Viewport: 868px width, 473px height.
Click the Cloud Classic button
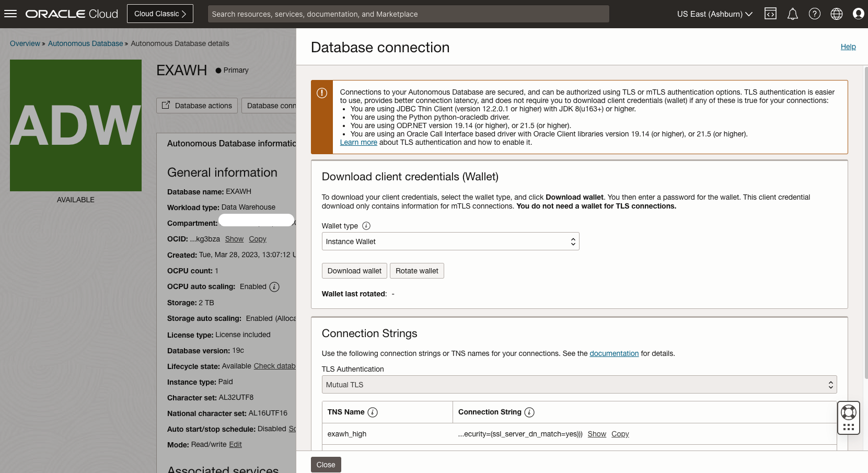tap(160, 14)
